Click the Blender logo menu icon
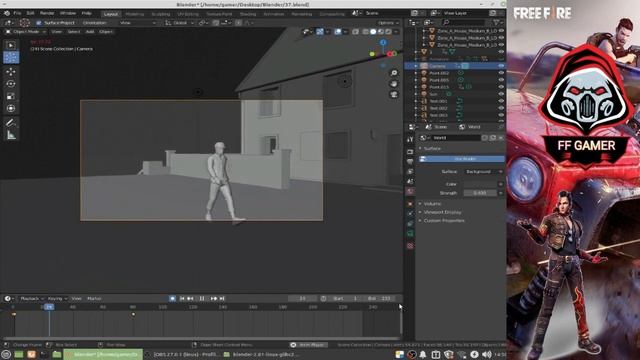The width and height of the screenshot is (640, 360). [x=7, y=13]
